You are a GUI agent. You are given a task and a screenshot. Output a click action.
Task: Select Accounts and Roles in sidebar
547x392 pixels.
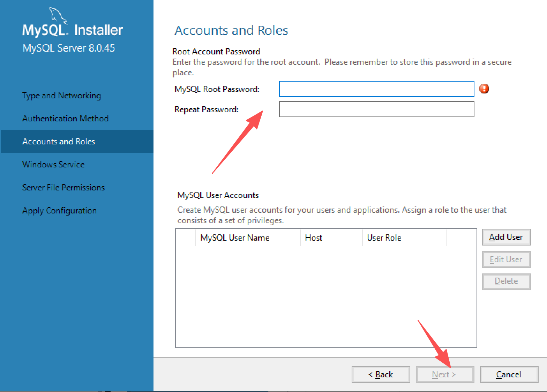coord(77,141)
